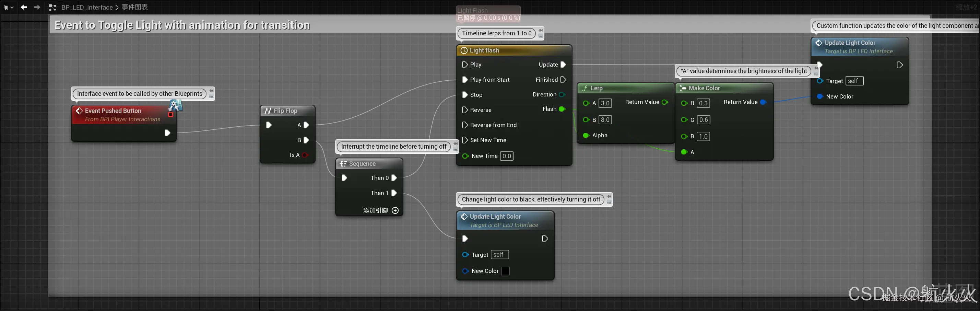The width and height of the screenshot is (980, 311).
Task: Click the 'Set New Time' input pin
Action: point(464,140)
